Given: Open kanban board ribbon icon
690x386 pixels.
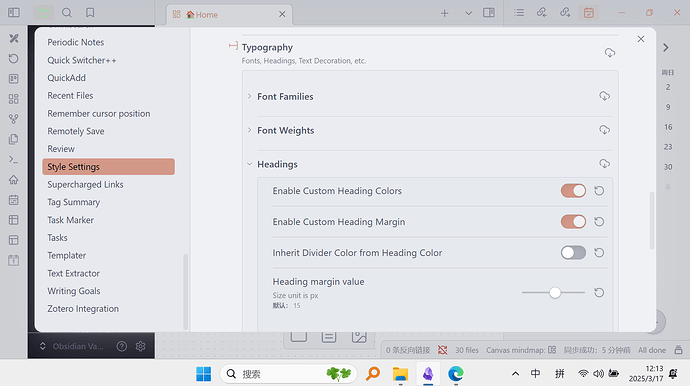Looking at the screenshot, I should tap(14, 79).
